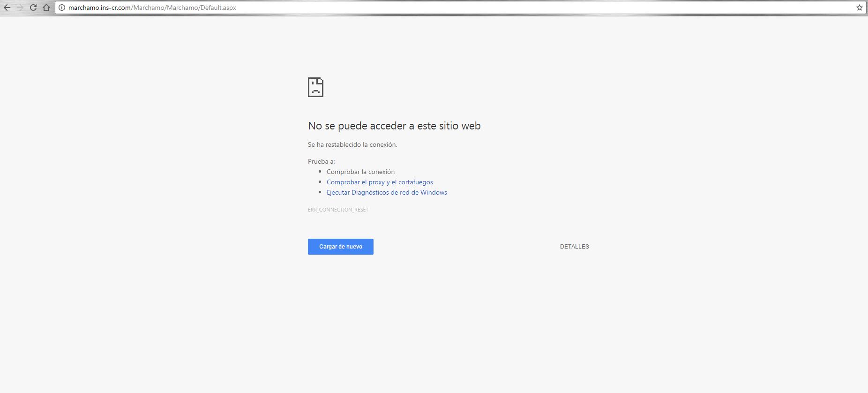
Task: Click the Se ha restablecido la conexión text
Action: click(x=352, y=144)
